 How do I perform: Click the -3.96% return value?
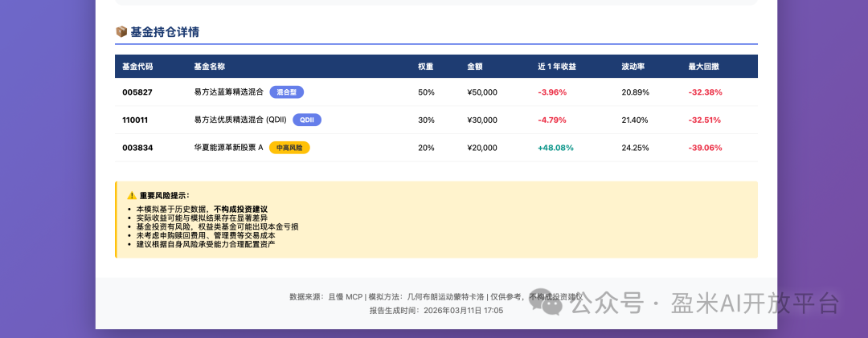pyautogui.click(x=552, y=92)
